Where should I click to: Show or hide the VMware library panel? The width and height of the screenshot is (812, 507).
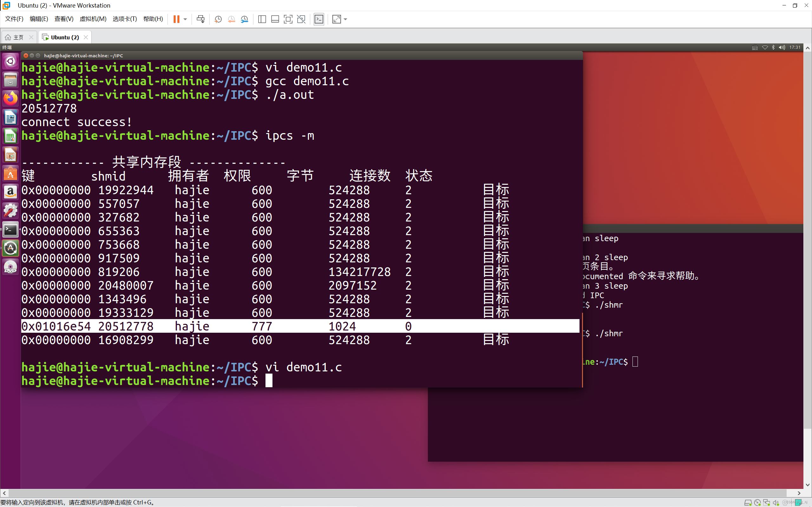262,19
